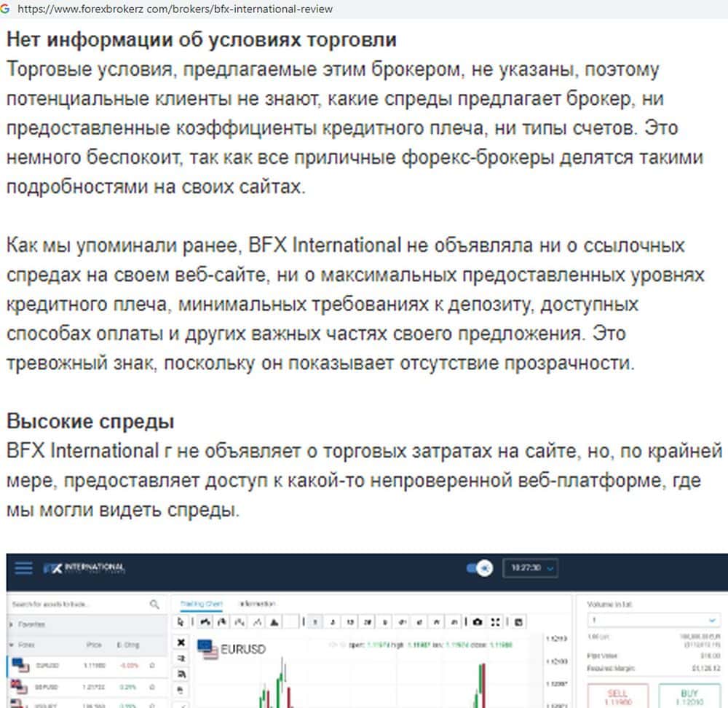Click the text 'мы могли видеть спреды'

pyautogui.click(x=122, y=510)
